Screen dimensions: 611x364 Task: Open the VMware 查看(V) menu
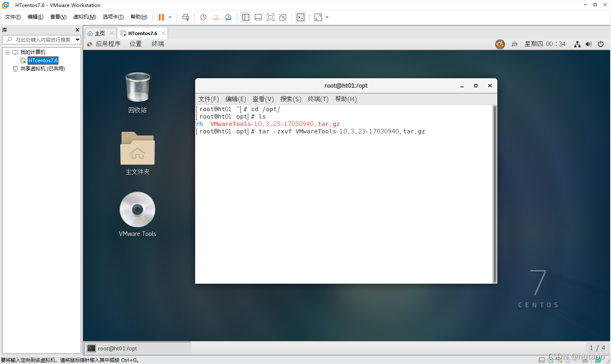click(x=58, y=17)
